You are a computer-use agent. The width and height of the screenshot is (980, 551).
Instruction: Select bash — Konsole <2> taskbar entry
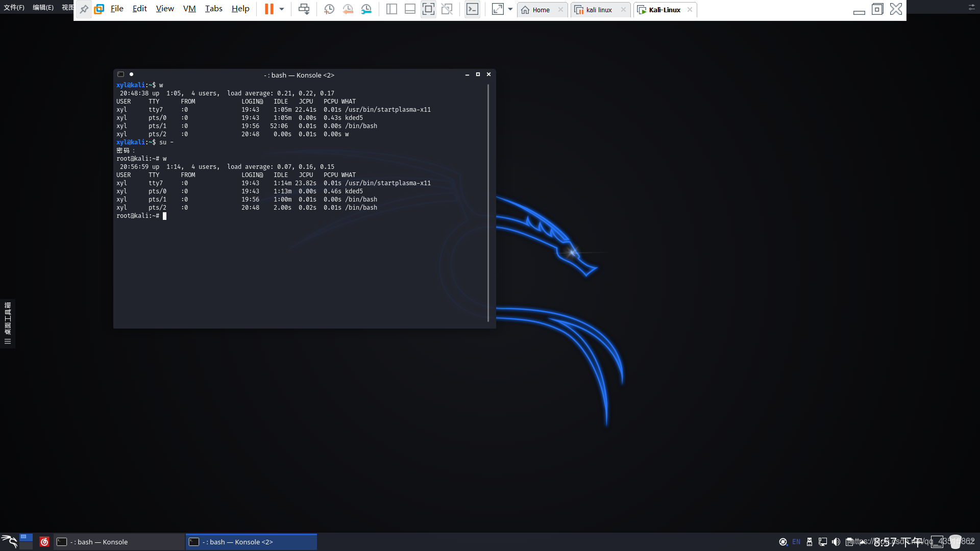coord(251,542)
